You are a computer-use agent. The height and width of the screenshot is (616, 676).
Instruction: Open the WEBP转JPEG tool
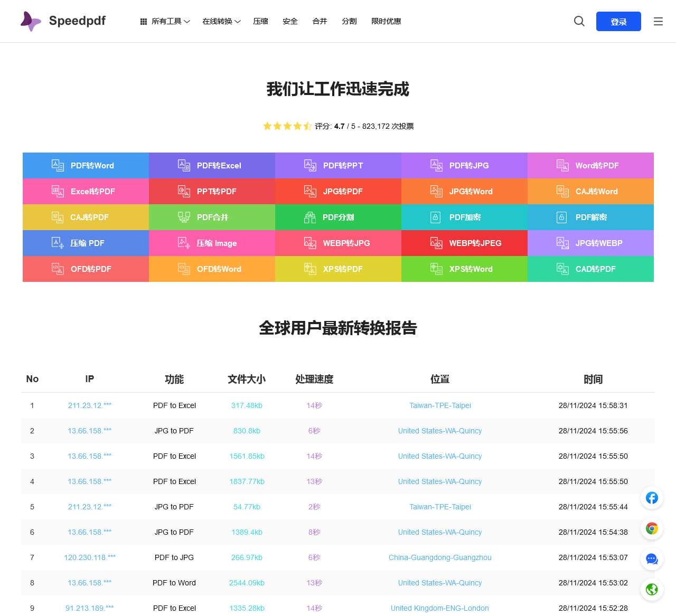(464, 243)
